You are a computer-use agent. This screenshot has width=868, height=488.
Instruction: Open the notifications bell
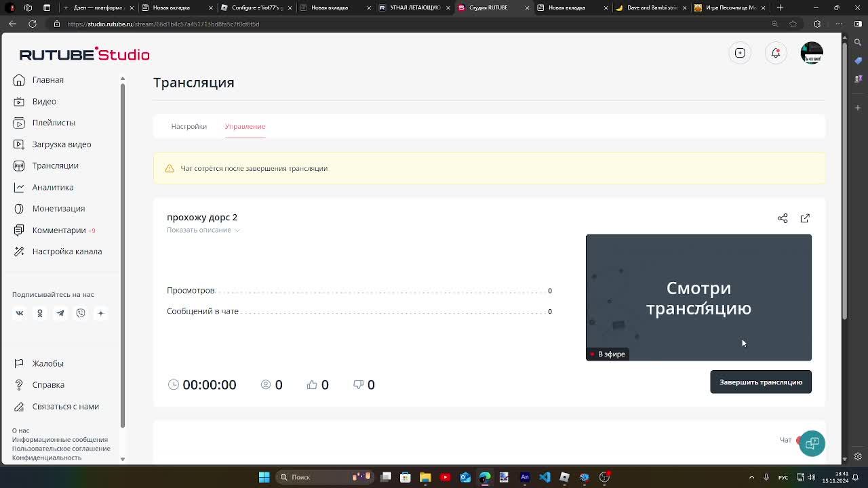click(x=776, y=53)
